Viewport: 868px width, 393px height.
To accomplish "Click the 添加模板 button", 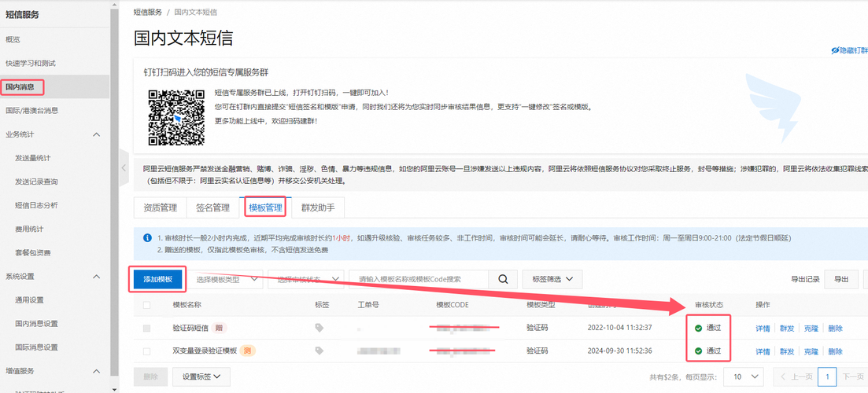I will click(x=157, y=280).
